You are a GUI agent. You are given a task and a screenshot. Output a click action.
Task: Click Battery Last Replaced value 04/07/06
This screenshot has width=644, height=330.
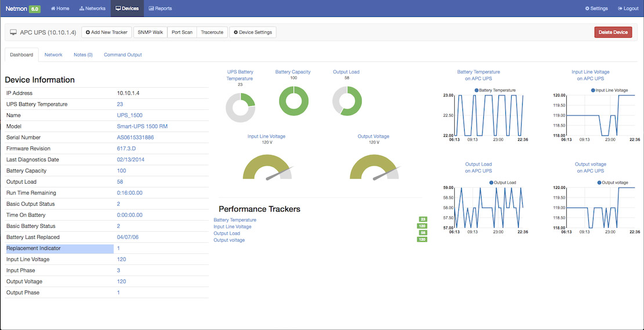(128, 238)
